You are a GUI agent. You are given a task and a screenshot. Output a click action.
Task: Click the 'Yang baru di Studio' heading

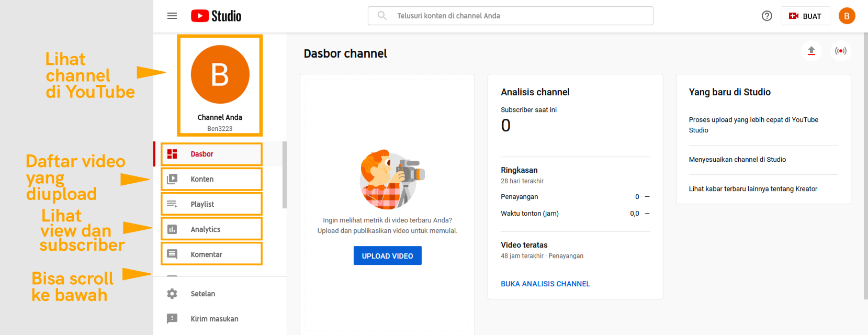(729, 92)
